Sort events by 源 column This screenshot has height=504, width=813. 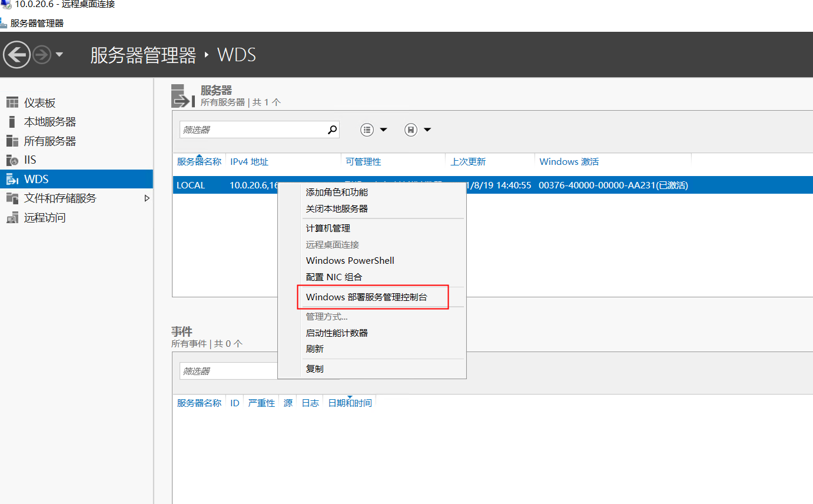(288, 403)
